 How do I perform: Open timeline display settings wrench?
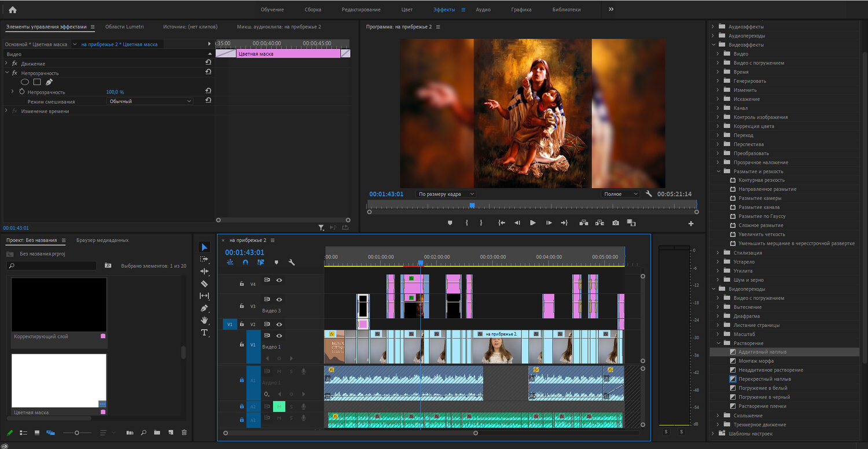pos(292,262)
